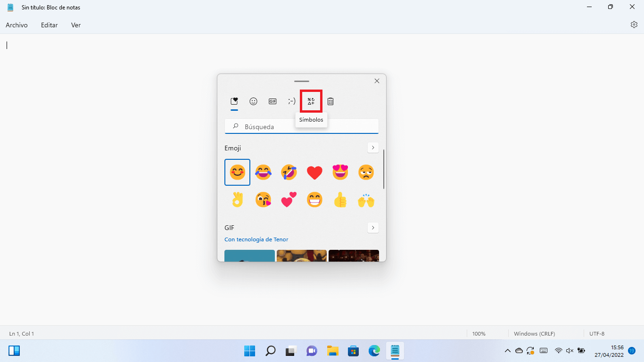This screenshot has height=362, width=644.
Task: Open the Con tecnología de Tenor link
Action: [x=256, y=239]
